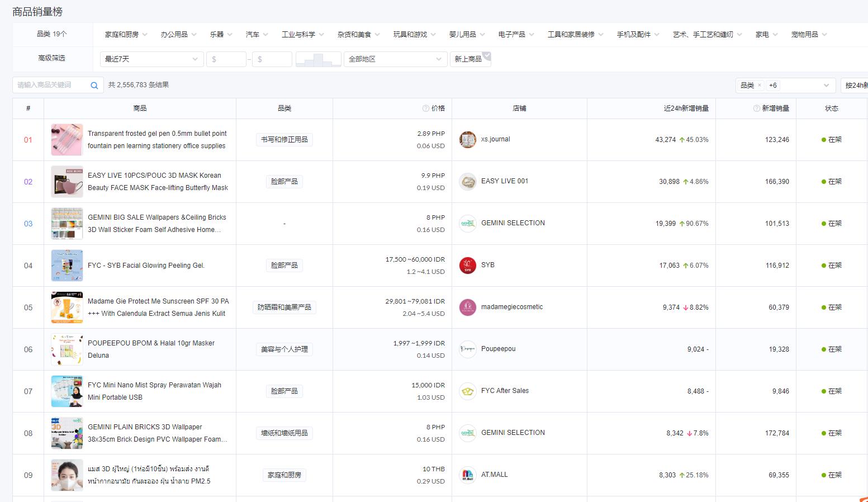This screenshot has width=868, height=502.
Task: Open FYC - SYB Facial Glowing Peeling Gel link
Action: [146, 266]
